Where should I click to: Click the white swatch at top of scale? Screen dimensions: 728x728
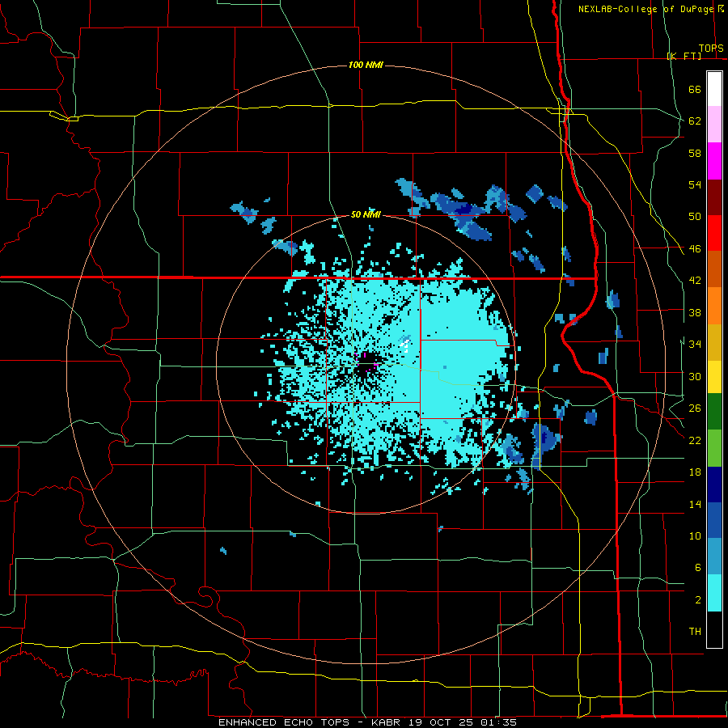pos(714,89)
